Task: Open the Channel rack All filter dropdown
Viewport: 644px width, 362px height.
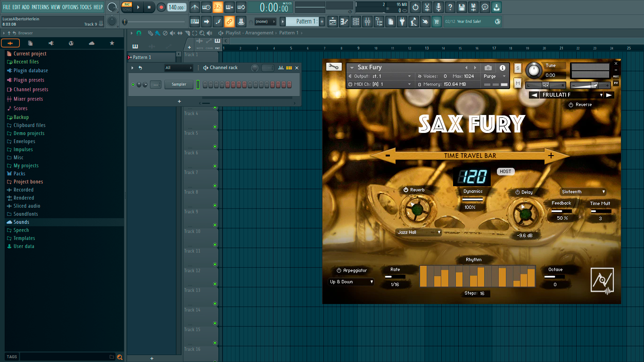Action: [179, 68]
